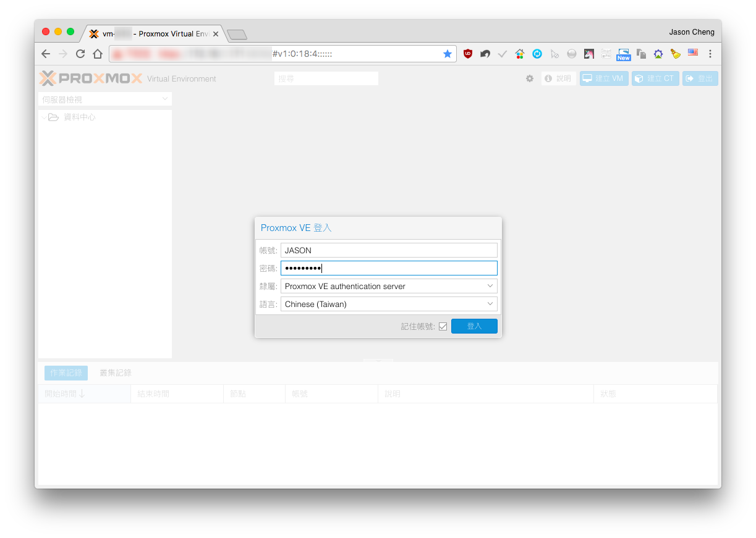The height and width of the screenshot is (538, 756).
Task: Click the 建立 CT button
Action: pyautogui.click(x=655, y=78)
